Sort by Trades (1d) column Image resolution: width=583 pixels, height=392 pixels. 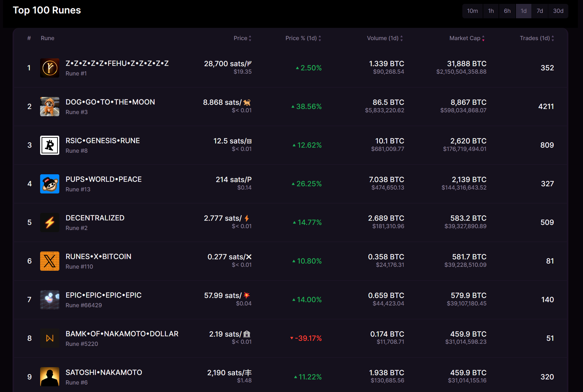tap(537, 38)
